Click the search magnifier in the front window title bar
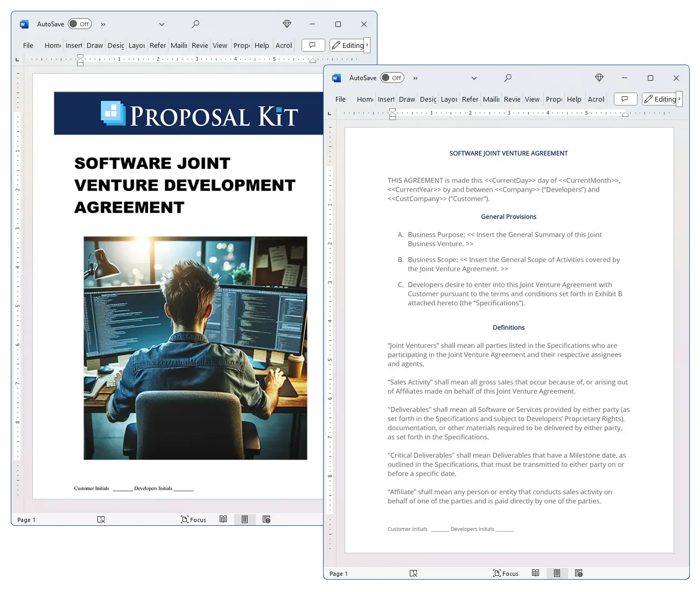 point(507,78)
